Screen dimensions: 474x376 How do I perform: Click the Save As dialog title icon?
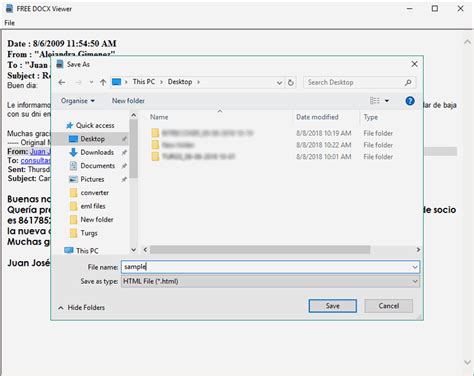point(60,64)
